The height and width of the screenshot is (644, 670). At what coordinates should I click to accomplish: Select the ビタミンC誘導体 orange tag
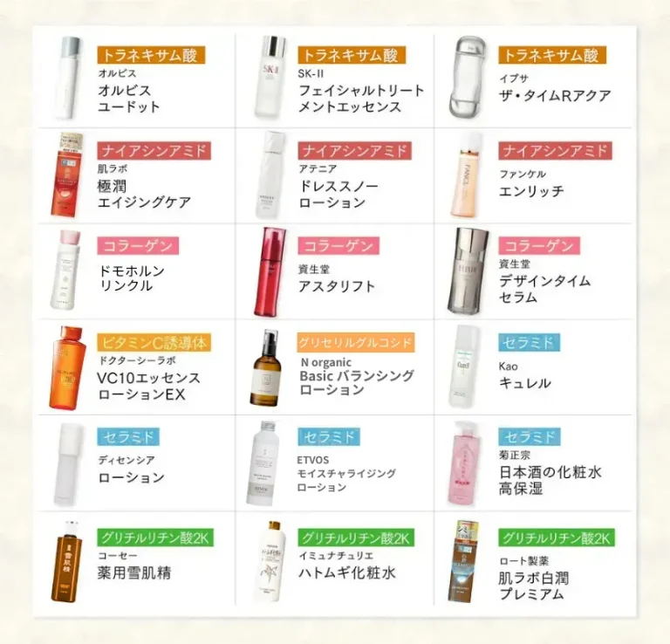[154, 342]
